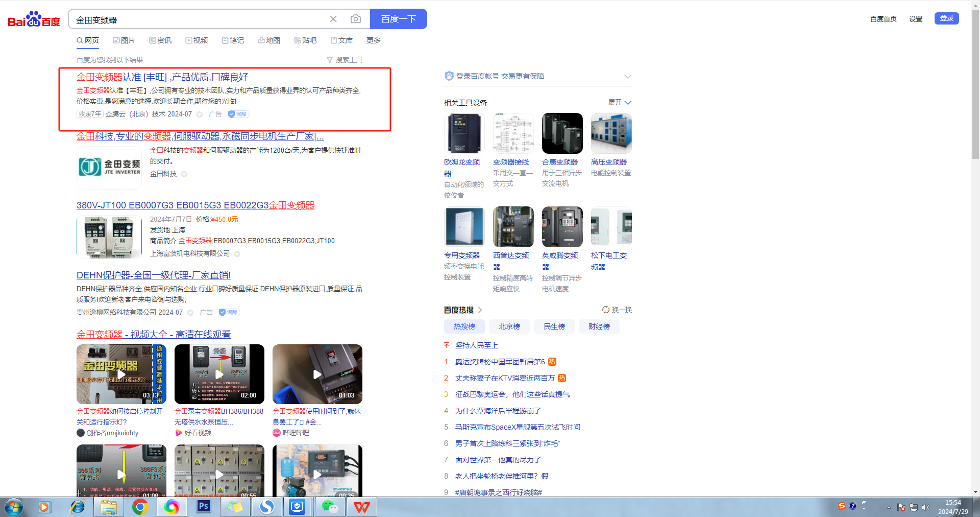Open 欧姆龙变频器 image card
This screenshot has width=980, height=517.
pos(464,133)
